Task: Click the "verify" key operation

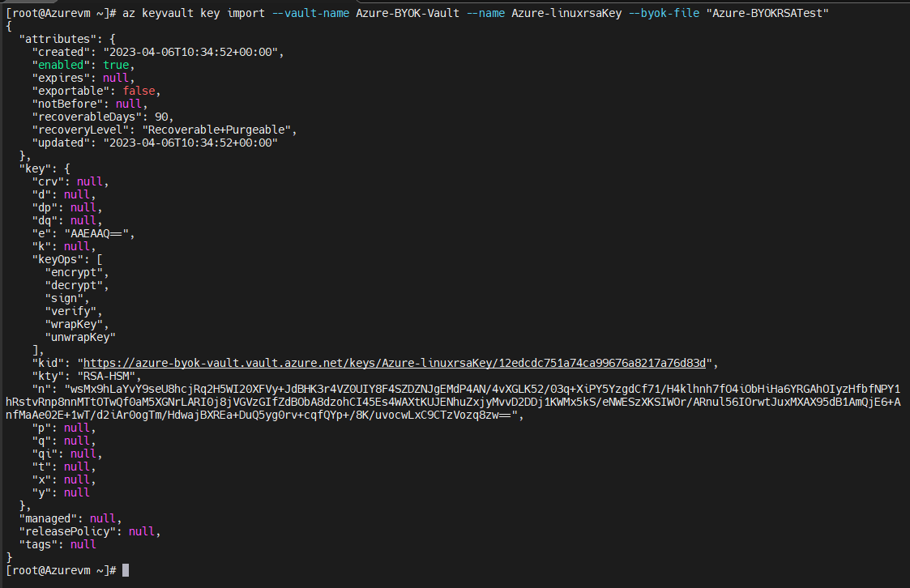Action: [x=70, y=311]
